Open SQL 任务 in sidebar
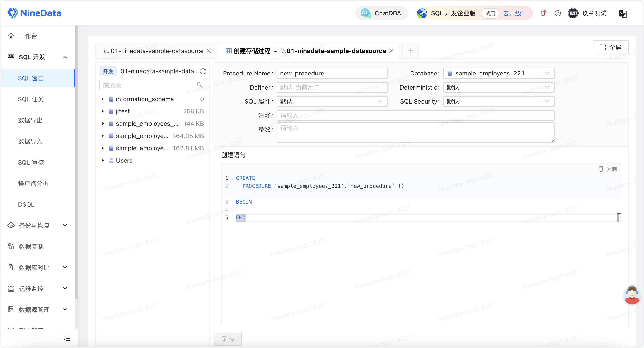 (x=31, y=99)
